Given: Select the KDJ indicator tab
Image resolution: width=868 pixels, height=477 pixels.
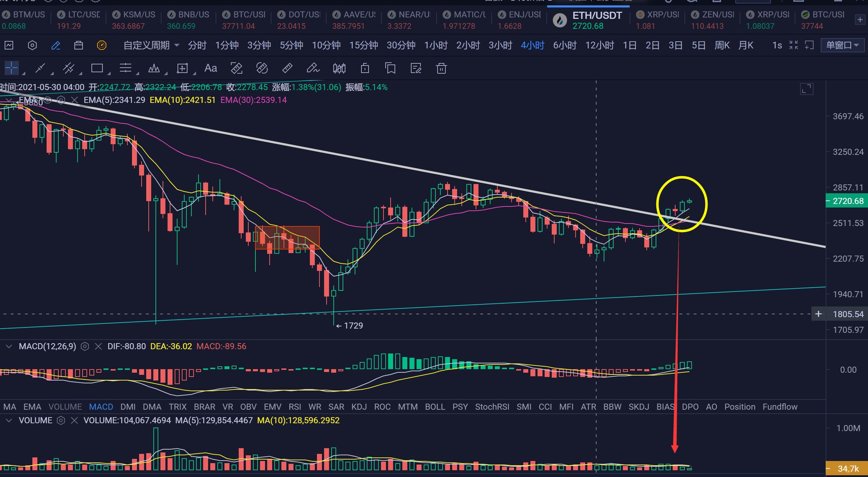Looking at the screenshot, I should [359, 407].
